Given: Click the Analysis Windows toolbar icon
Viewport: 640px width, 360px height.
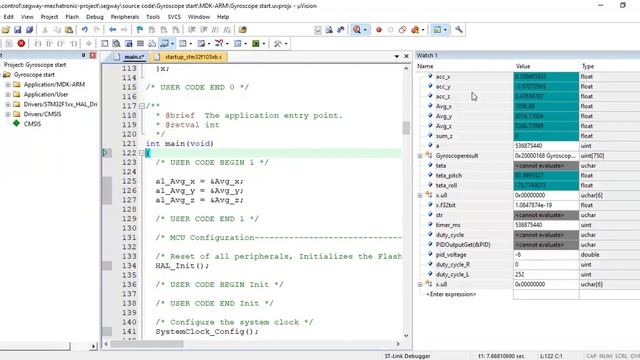Looking at the screenshot, I should [219, 43].
